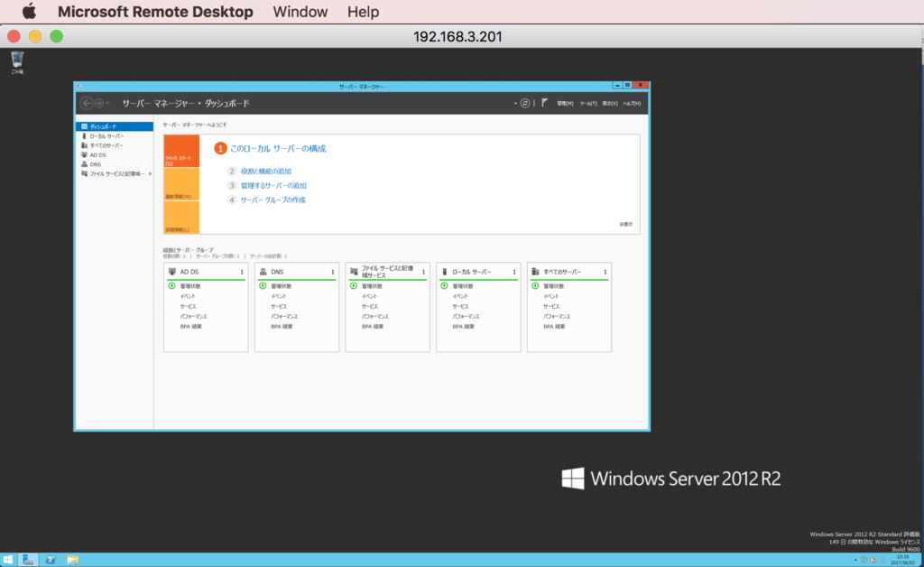Screen dimensions: 924x567
Task: Open パフォーマンス in the DNS tile
Action: coord(284,317)
